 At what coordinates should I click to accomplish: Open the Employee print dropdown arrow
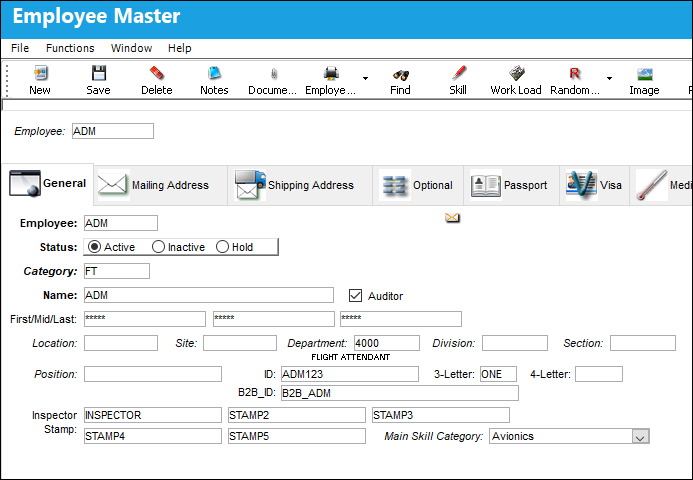(366, 78)
